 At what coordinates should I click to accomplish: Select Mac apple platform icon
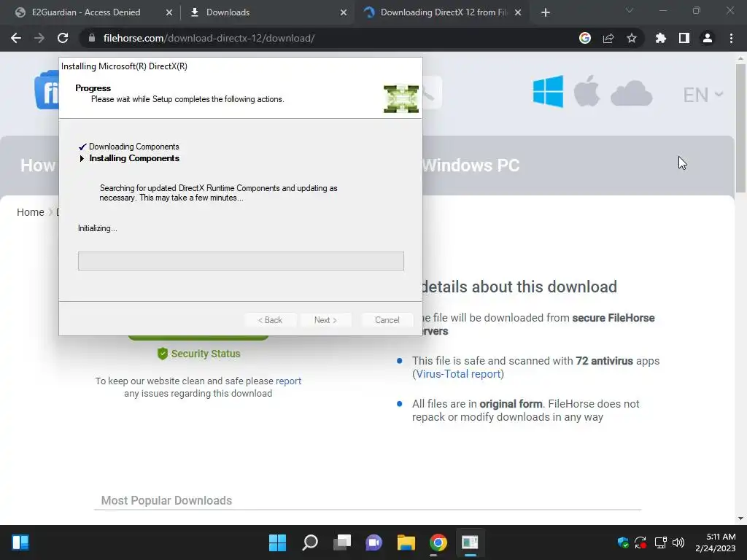[x=587, y=90]
